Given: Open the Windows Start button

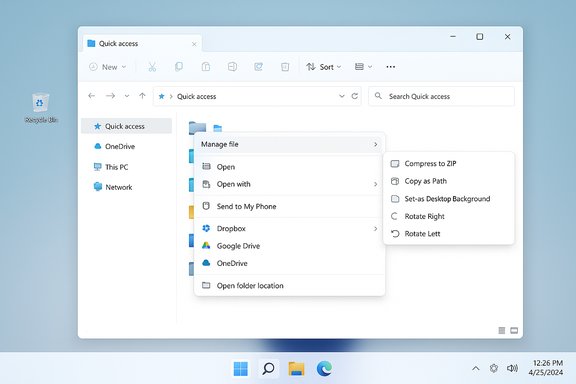Looking at the screenshot, I should click(x=241, y=369).
